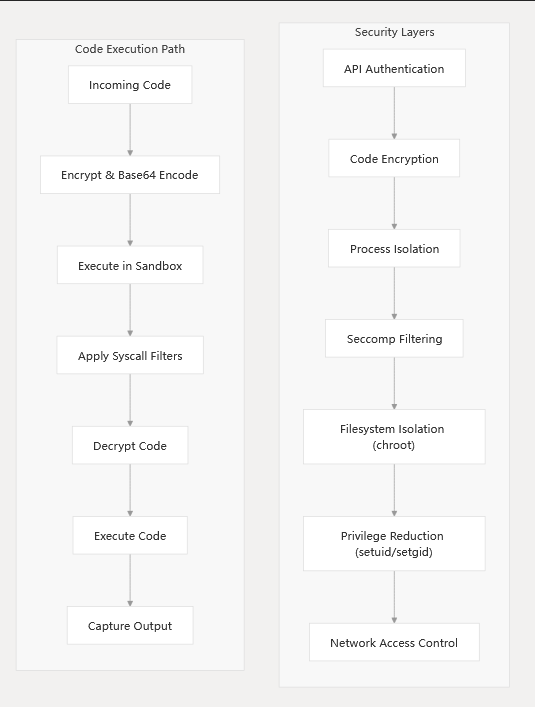This screenshot has height=707, width=535.
Task: Select the Encrypt & Base64 Encode box
Action: point(130,175)
